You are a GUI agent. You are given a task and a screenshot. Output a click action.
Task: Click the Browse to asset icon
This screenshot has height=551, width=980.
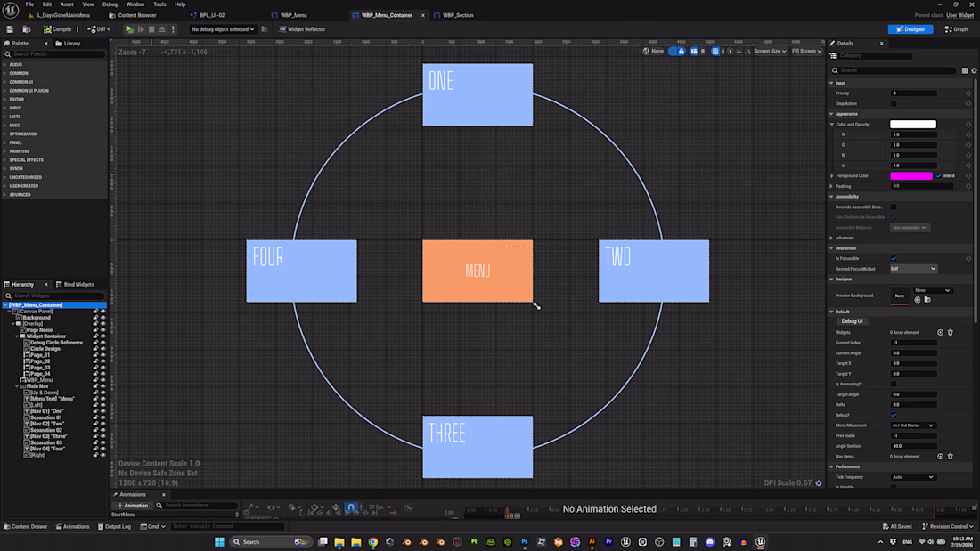(927, 300)
